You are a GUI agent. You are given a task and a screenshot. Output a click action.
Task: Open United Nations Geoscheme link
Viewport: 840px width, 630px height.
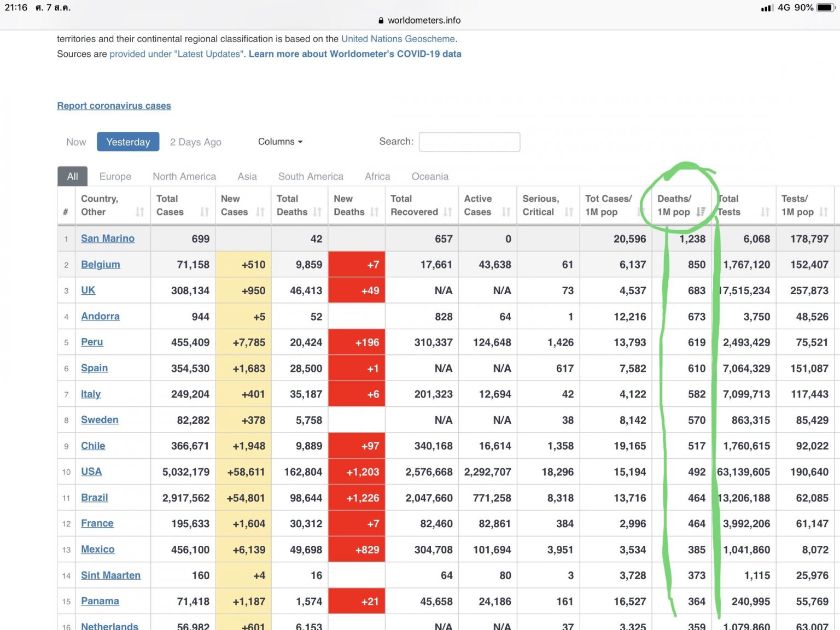398,39
